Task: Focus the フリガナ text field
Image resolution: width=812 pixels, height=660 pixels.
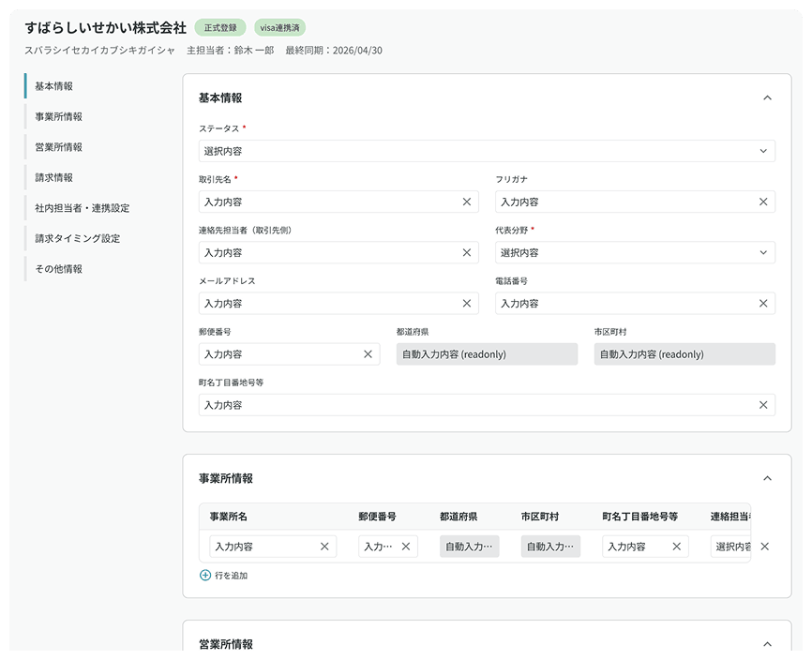Action: (635, 202)
